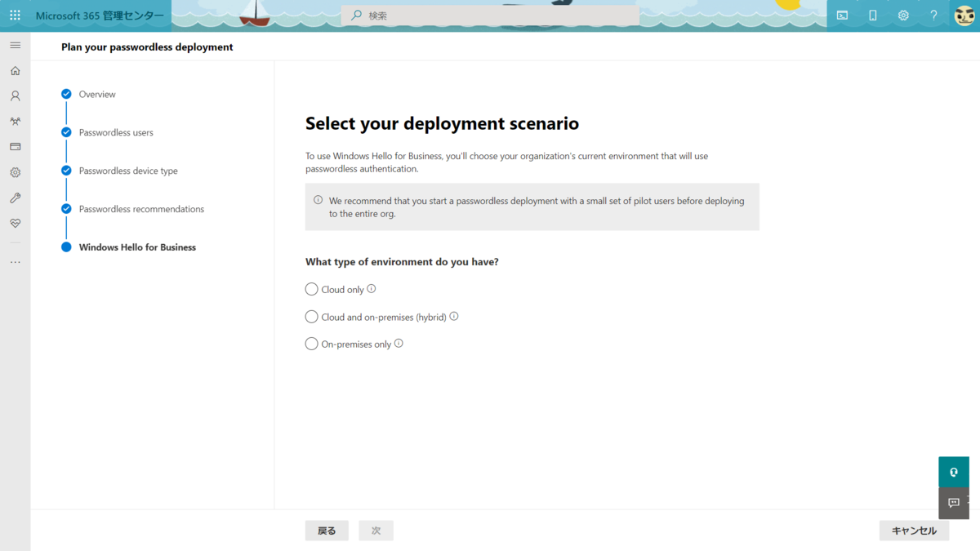Click the search magnifier icon
980x551 pixels.
tap(356, 16)
